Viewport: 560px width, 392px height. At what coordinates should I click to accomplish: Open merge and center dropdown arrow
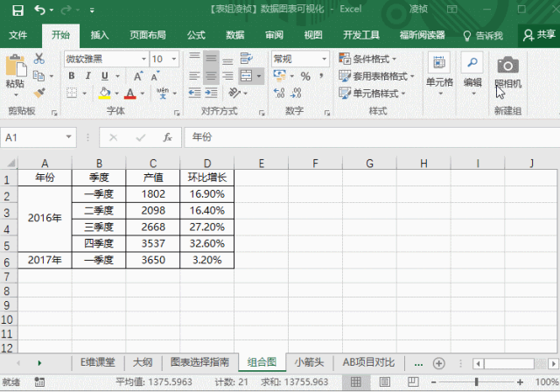[259, 76]
